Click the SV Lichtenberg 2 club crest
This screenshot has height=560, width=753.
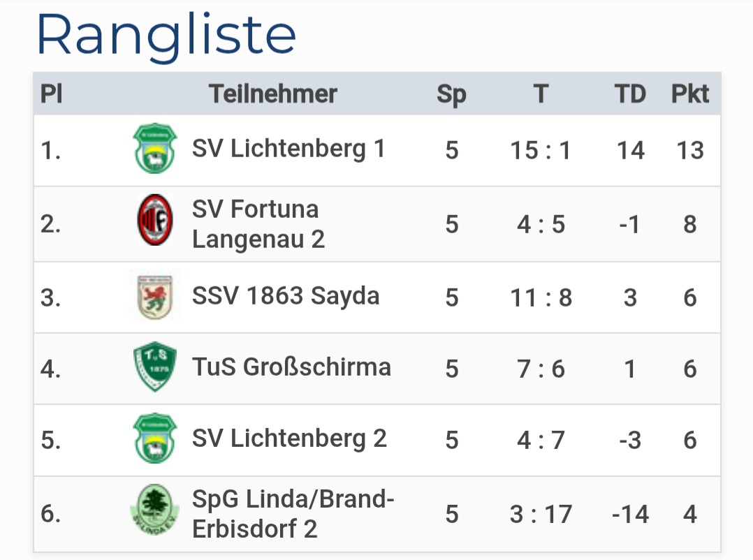click(155, 439)
